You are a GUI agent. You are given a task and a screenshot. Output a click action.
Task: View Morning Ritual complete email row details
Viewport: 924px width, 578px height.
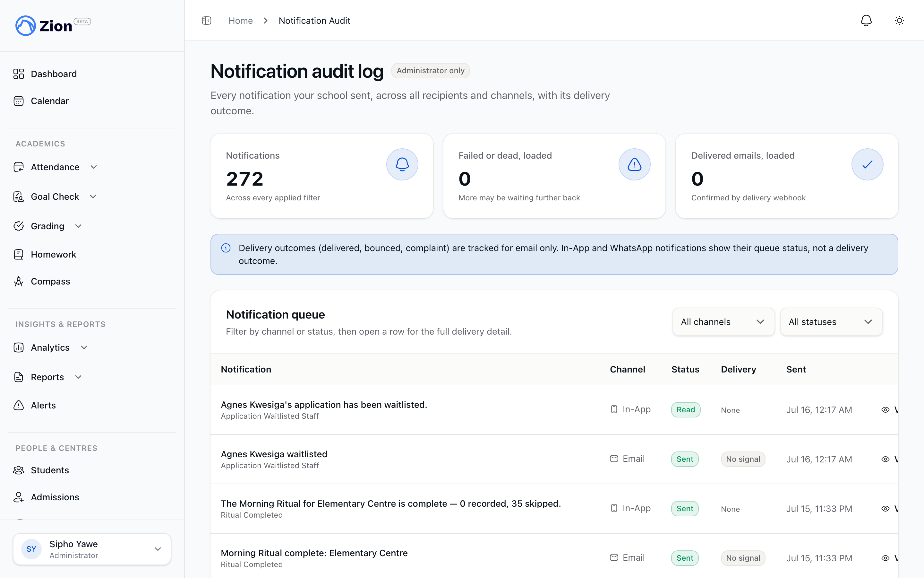tap(890, 558)
